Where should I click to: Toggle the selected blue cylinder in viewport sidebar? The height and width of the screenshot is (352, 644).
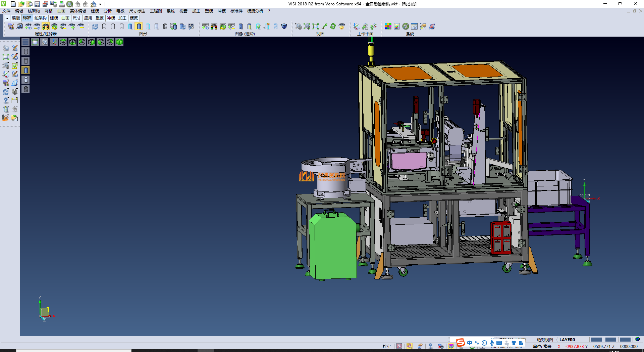click(26, 70)
